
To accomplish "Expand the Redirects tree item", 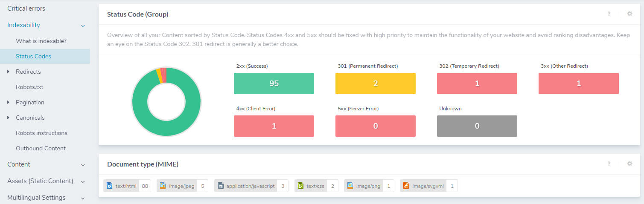I will pos(8,72).
